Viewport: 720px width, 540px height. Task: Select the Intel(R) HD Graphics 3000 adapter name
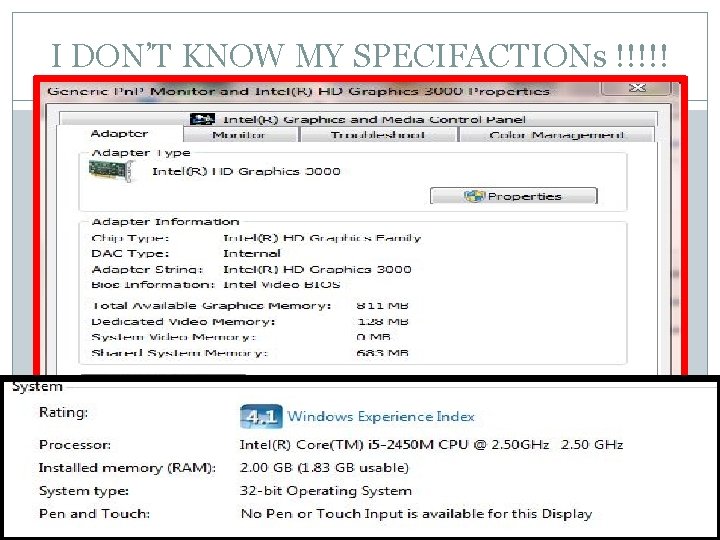(x=246, y=172)
